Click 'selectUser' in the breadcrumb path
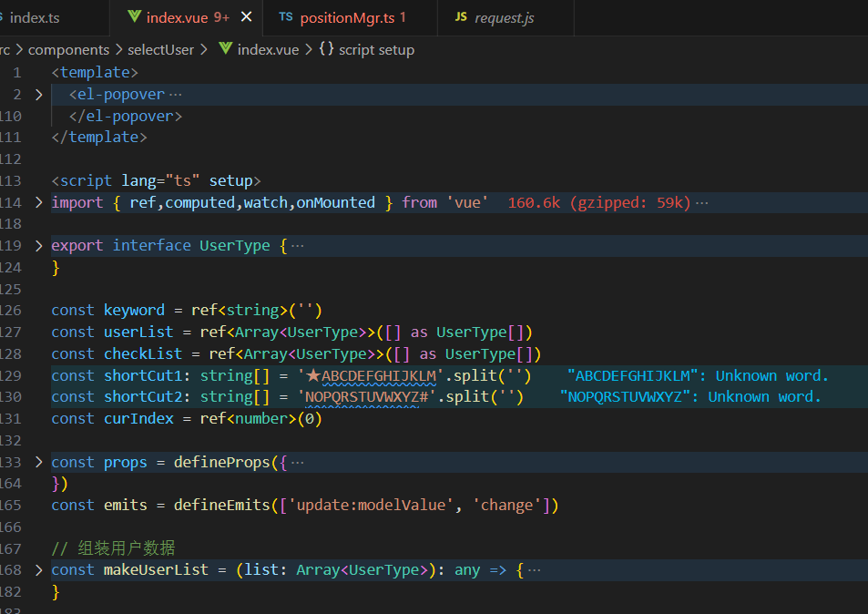The height and width of the screenshot is (614, 868). (x=160, y=50)
